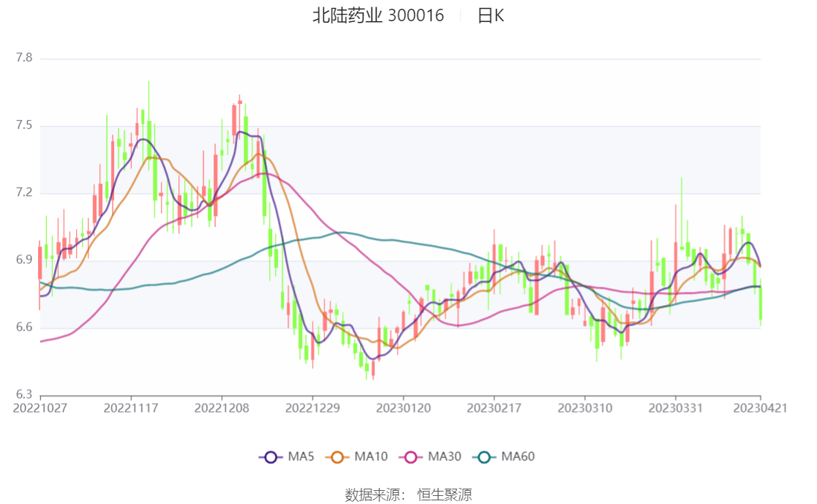This screenshot has height=504, width=817.
Task: Click the 20230310 date axis label
Action: pyautogui.click(x=584, y=408)
